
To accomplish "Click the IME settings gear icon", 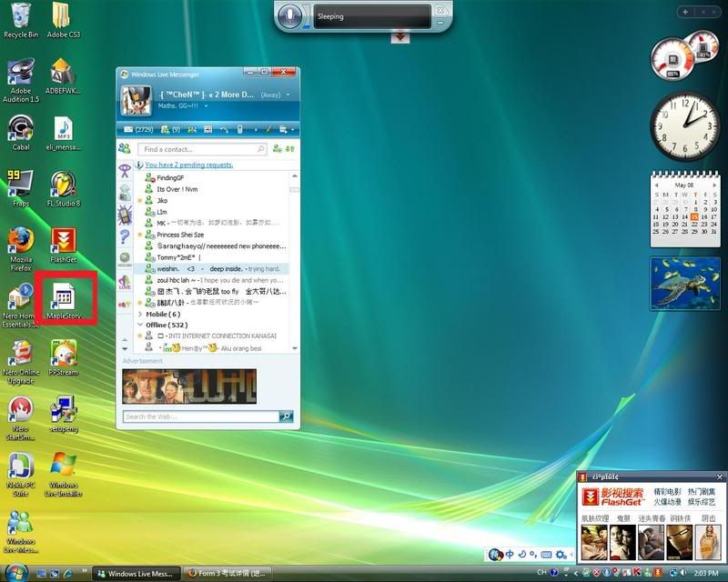I will (561, 554).
